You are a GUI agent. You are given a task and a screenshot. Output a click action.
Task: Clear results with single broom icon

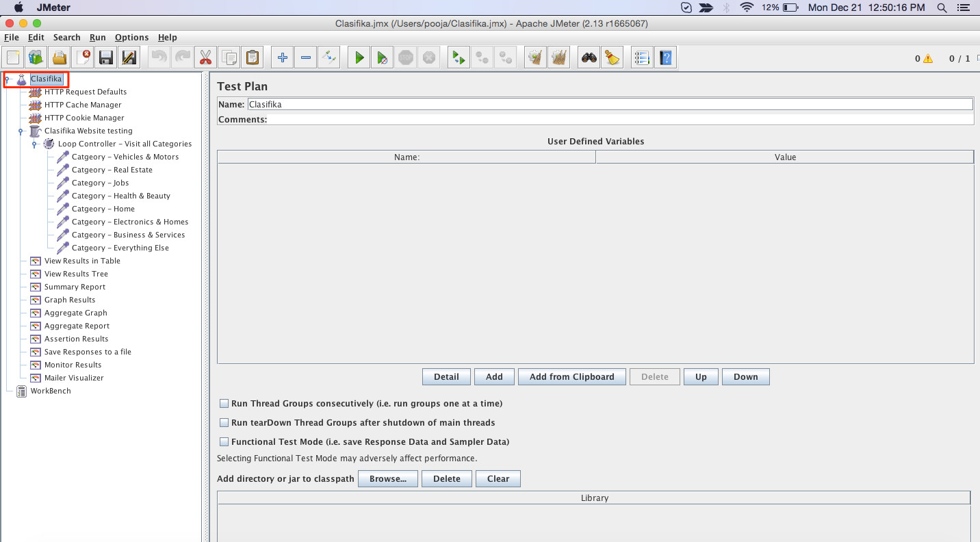tap(535, 57)
